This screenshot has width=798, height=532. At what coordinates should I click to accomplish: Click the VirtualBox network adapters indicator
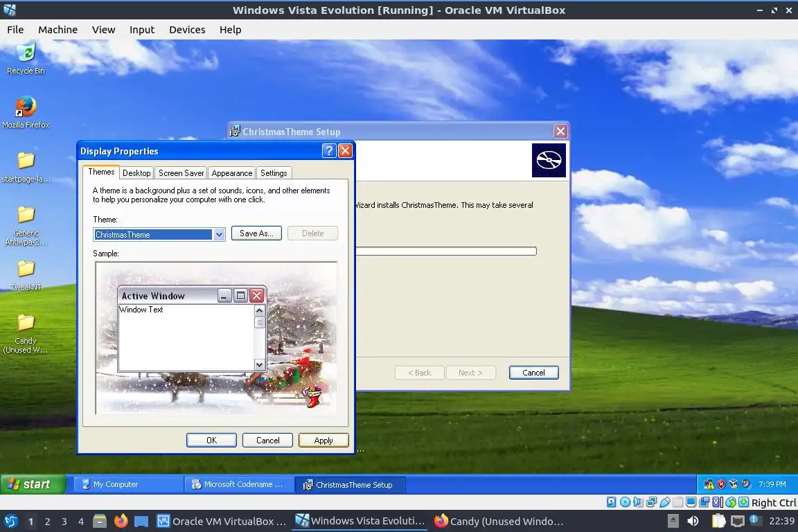pyautogui.click(x=651, y=502)
